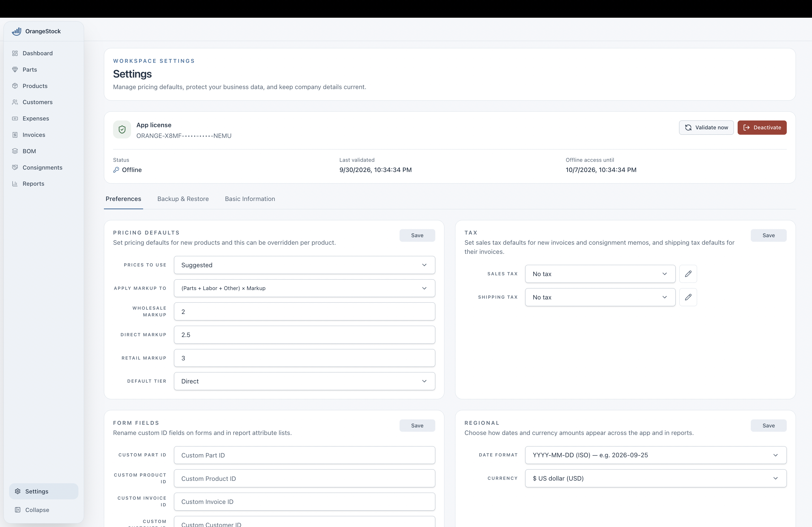Click the App license shield icon
The height and width of the screenshot is (527, 812).
[x=122, y=130]
